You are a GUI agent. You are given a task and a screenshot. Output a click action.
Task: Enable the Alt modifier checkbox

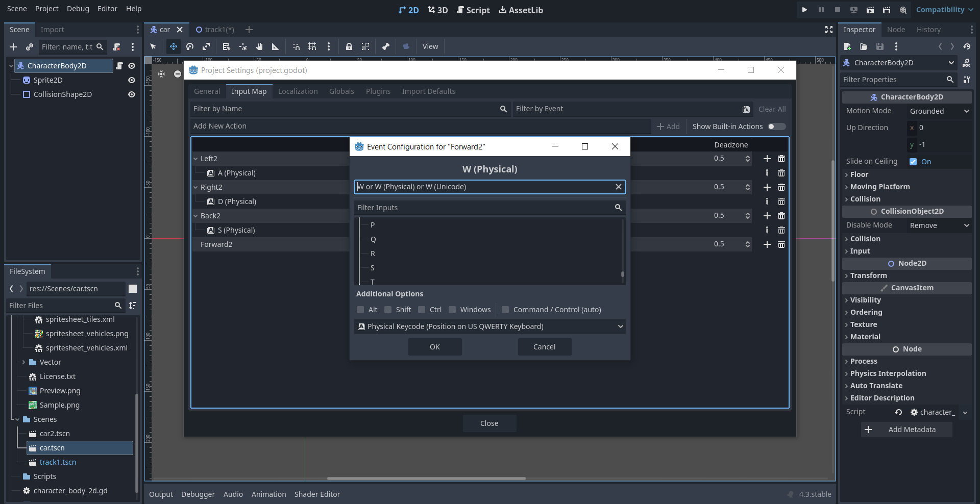tap(360, 310)
